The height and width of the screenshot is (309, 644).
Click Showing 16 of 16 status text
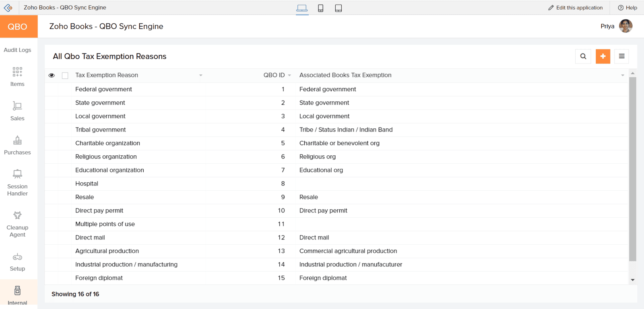[x=75, y=294]
